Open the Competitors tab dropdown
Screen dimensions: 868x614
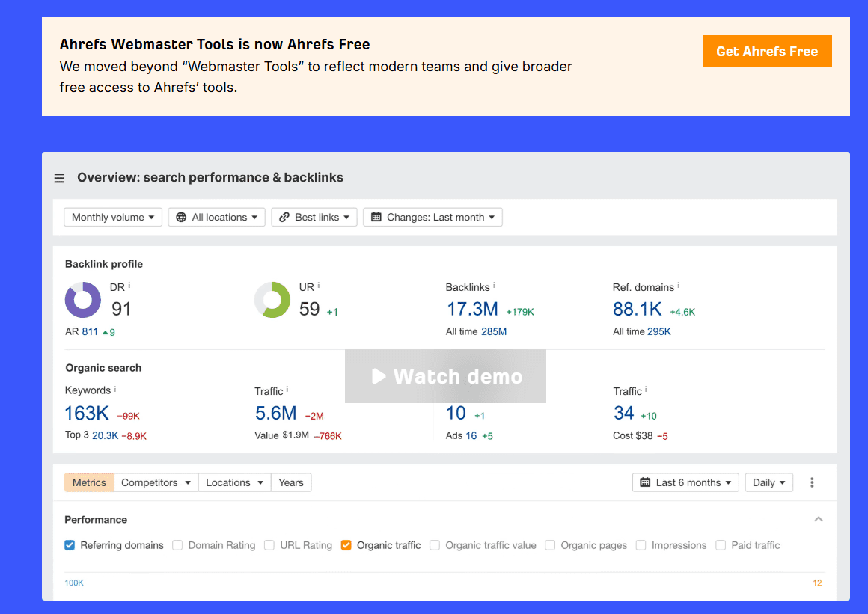[x=156, y=482]
